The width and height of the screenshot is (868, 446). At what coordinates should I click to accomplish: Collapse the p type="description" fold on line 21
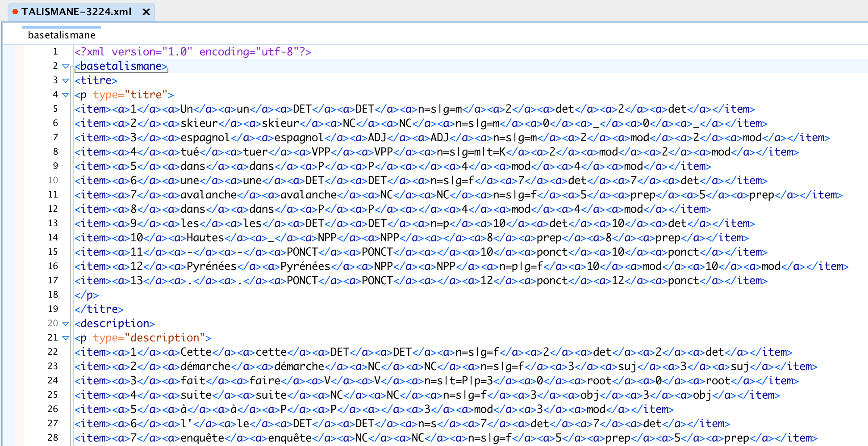coord(66,338)
